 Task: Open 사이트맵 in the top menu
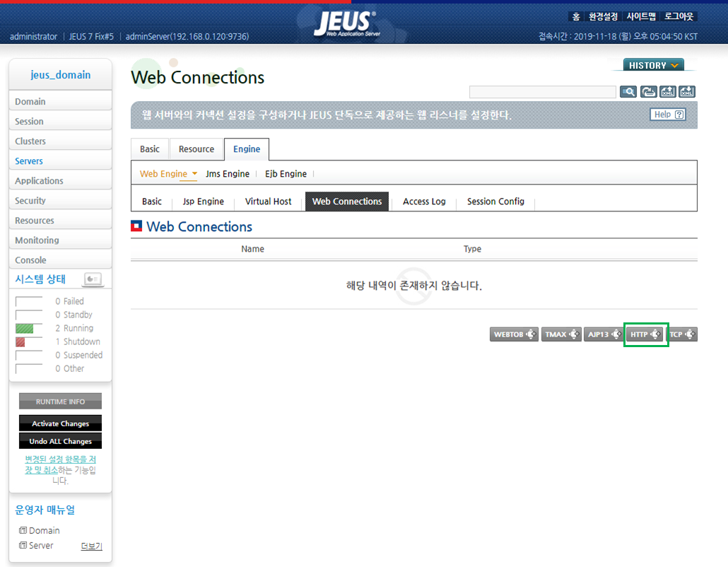641,17
